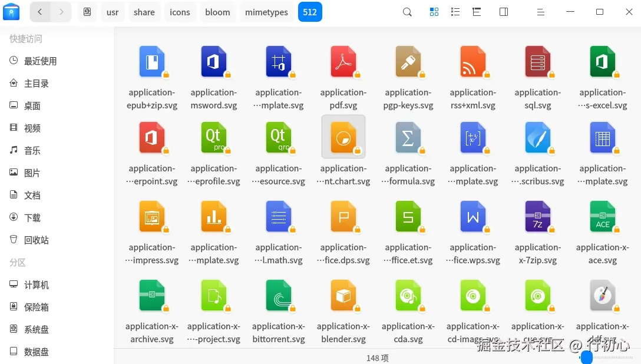The width and height of the screenshot is (641, 364).
Task: Select the red erpoint.svg office icon
Action: point(152,138)
